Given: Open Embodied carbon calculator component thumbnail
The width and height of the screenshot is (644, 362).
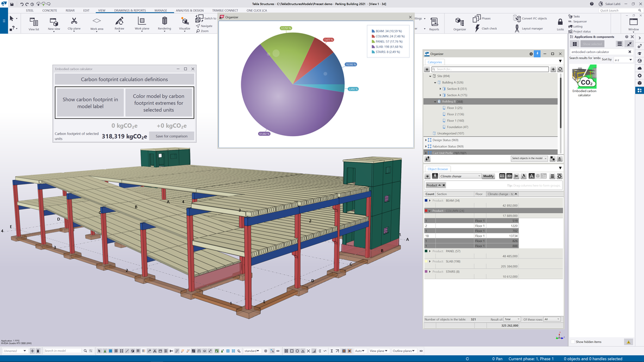Looking at the screenshot, I should [584, 78].
